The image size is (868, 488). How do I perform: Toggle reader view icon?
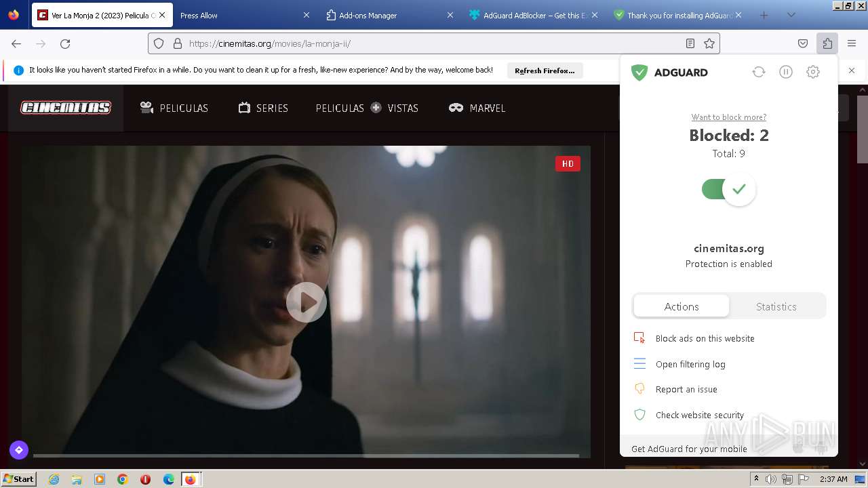(x=690, y=43)
